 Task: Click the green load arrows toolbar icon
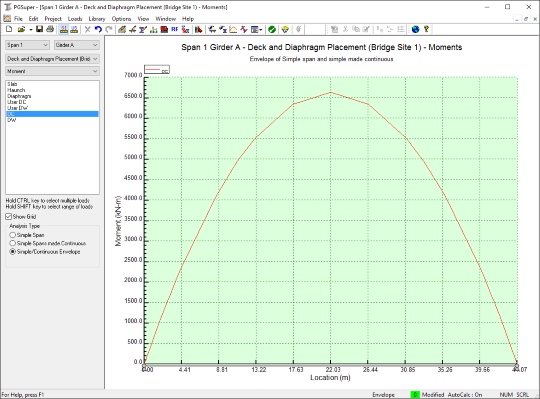(154, 29)
